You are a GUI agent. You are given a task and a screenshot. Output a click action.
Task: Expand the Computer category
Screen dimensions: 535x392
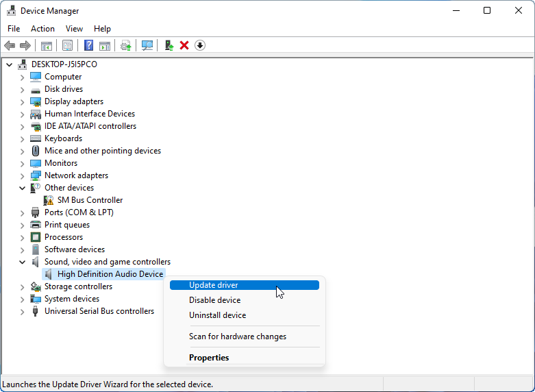[x=22, y=77]
